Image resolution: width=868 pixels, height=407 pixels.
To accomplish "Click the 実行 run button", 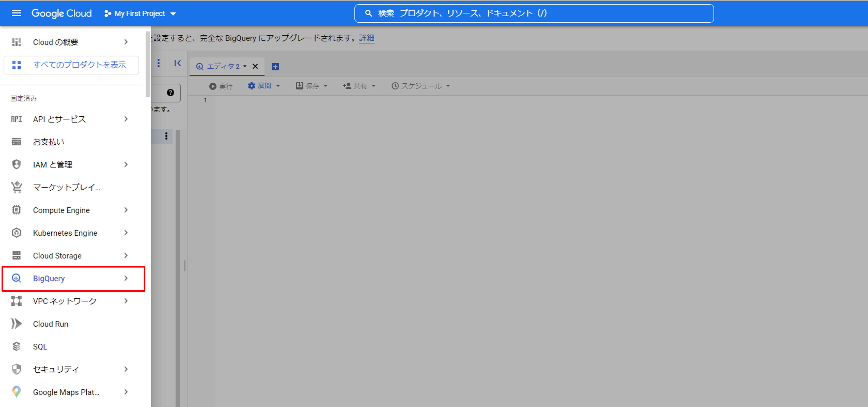I will (x=221, y=86).
